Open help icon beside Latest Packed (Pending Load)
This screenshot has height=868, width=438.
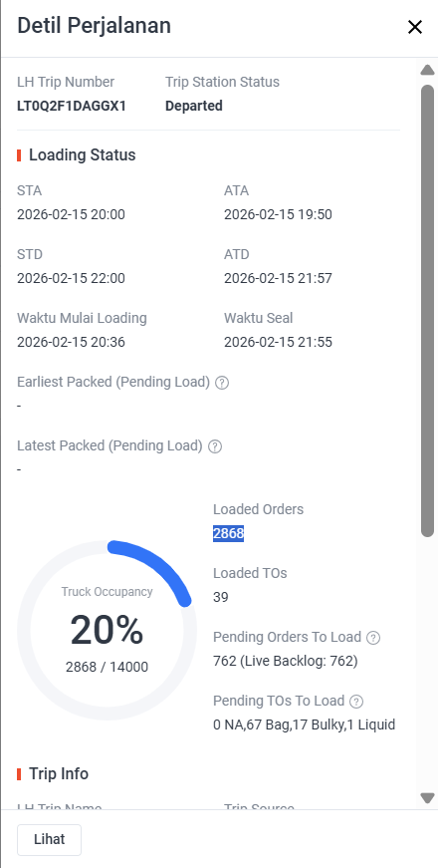point(215,446)
